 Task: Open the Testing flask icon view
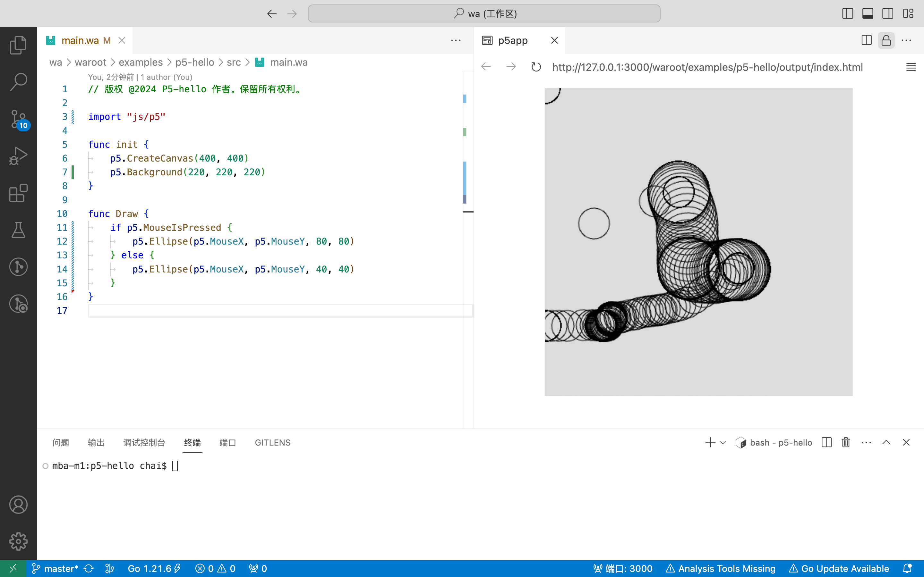pos(18,230)
